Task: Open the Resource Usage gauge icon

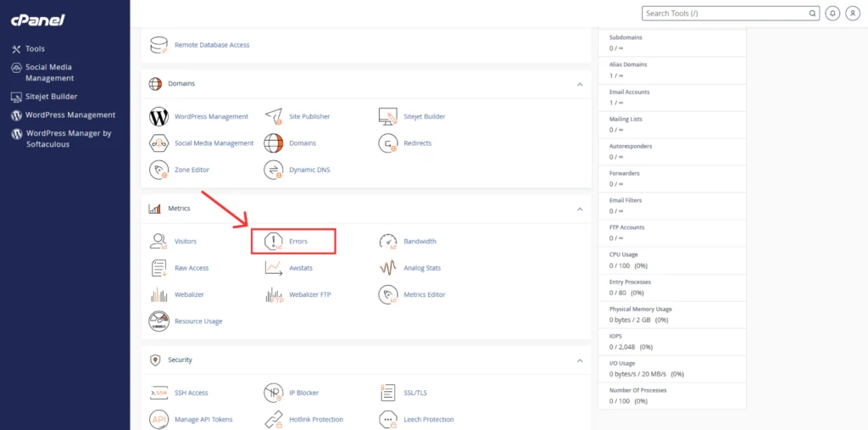Action: click(x=159, y=321)
